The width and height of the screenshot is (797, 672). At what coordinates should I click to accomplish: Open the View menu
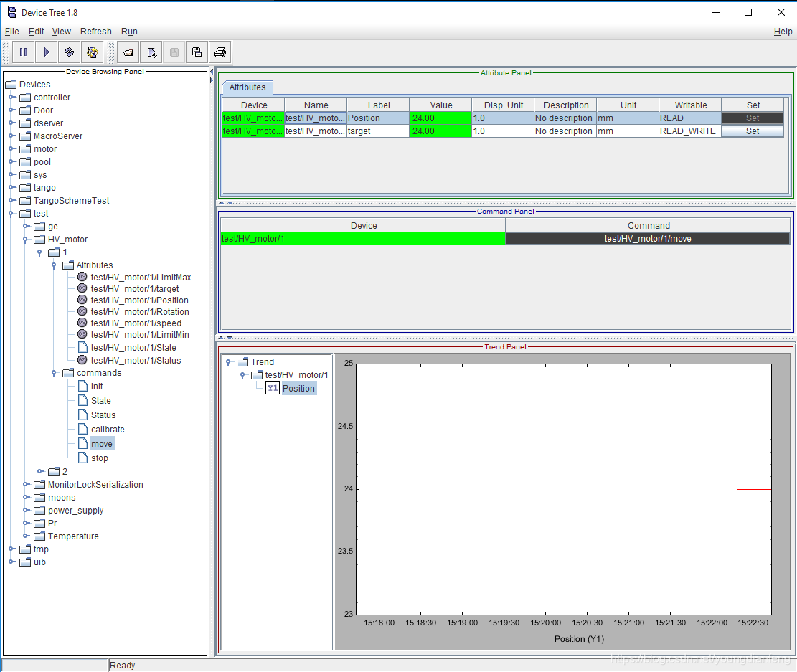tap(62, 32)
